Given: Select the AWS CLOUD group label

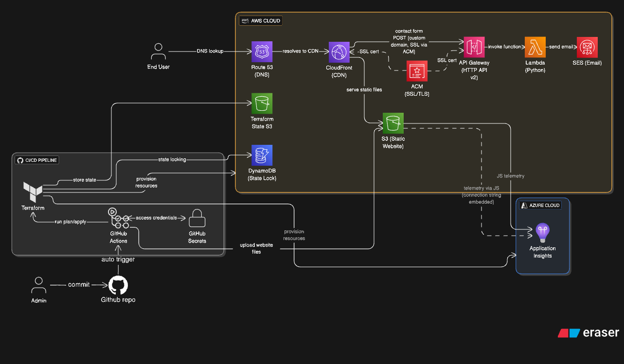Looking at the screenshot, I should pyautogui.click(x=261, y=21).
